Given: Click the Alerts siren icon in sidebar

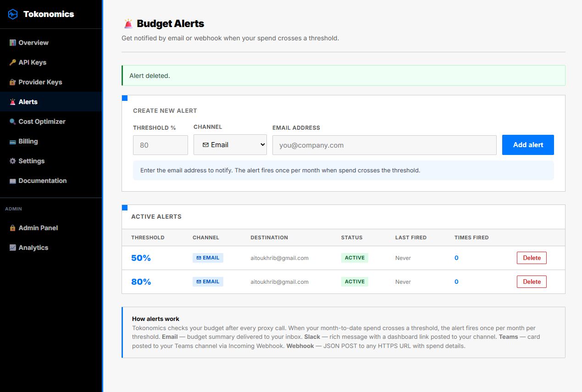Looking at the screenshot, I should coord(13,102).
